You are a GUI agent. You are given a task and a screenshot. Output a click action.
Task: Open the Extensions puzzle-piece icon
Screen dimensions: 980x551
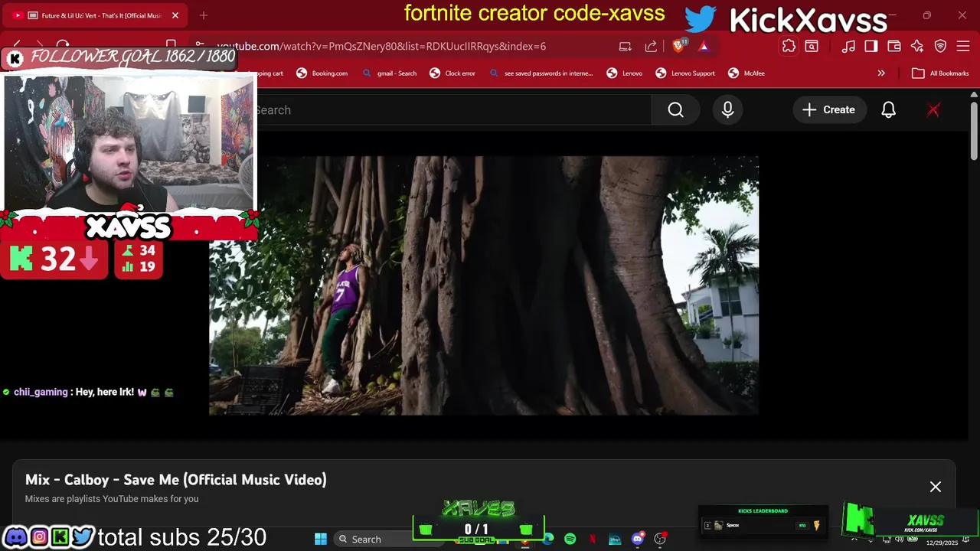pos(789,46)
